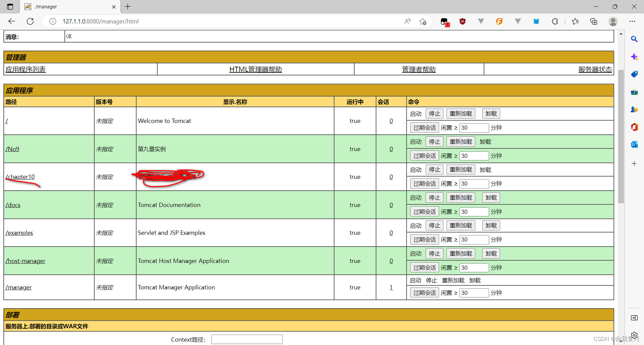Open Read aloud feature

tap(408, 21)
